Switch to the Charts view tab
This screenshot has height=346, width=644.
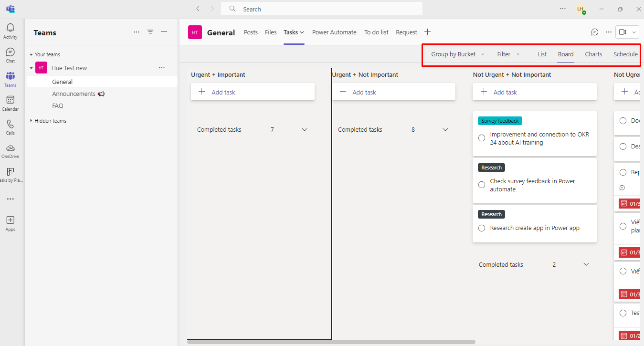pos(593,54)
